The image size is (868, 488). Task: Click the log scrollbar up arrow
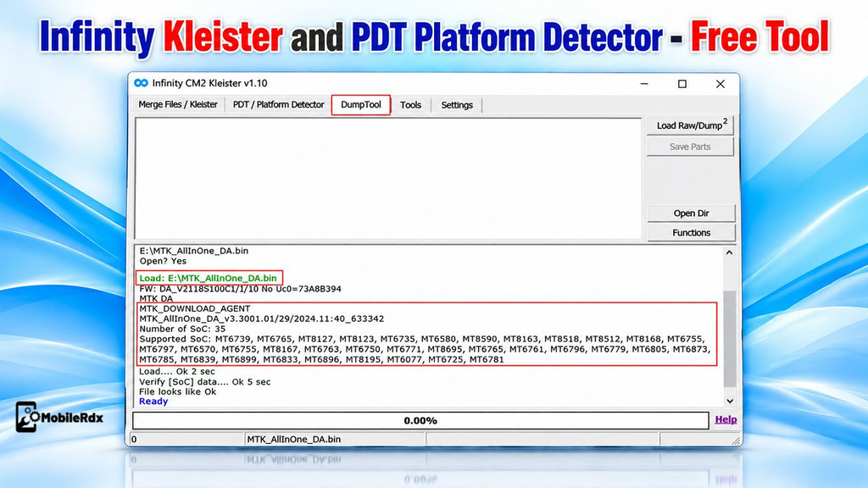click(x=730, y=252)
